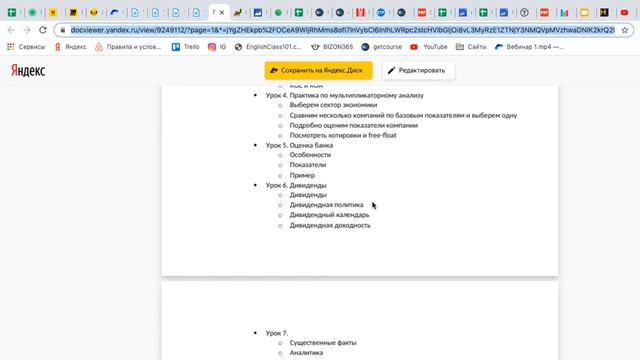The height and width of the screenshot is (360, 640).
Task: Click Сохранить на Яндекс.Диск button
Action: (x=318, y=70)
